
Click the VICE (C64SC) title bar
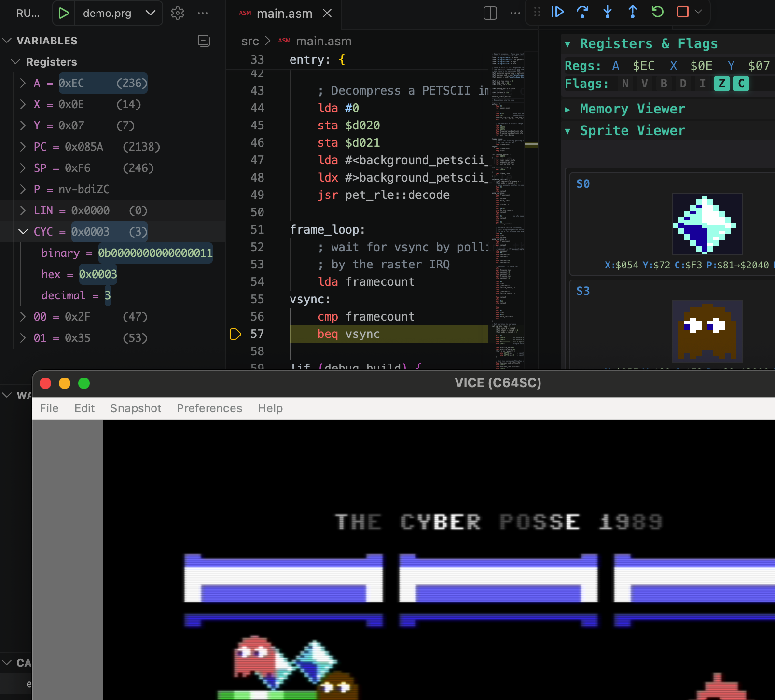coord(498,383)
